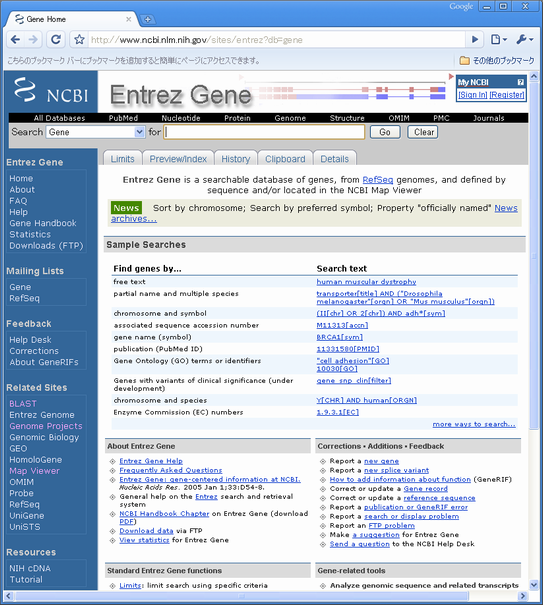Select Protein in the database bar
Image resolution: width=543 pixels, height=605 pixels.
click(x=237, y=118)
